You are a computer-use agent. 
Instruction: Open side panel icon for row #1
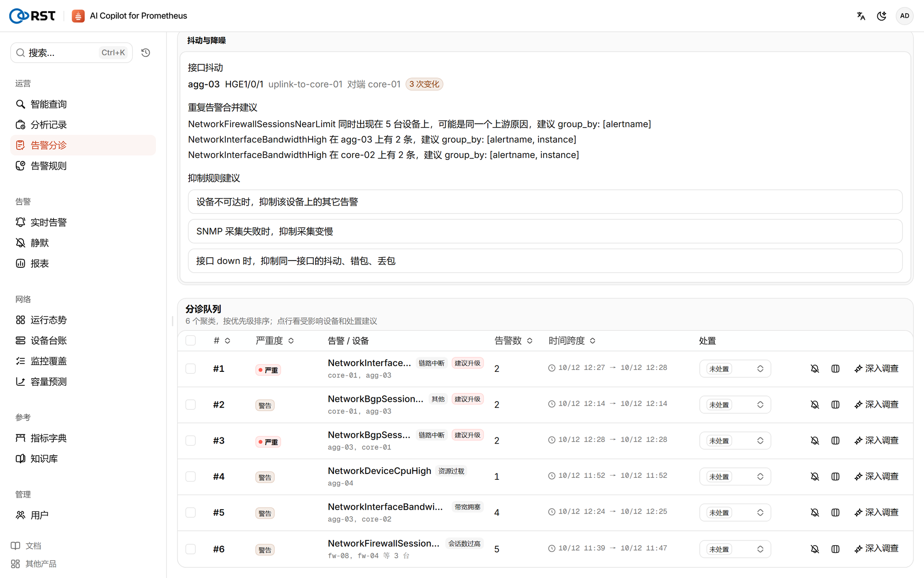(835, 368)
